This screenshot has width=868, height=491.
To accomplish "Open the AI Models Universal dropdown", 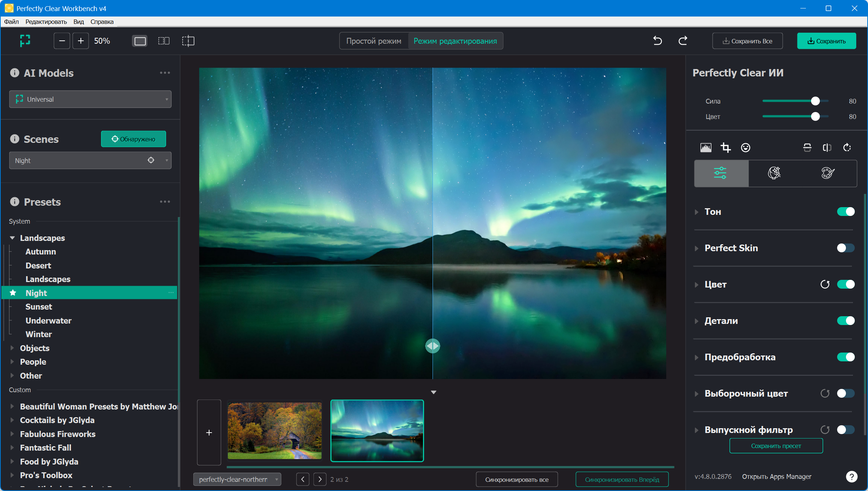I will tap(90, 99).
